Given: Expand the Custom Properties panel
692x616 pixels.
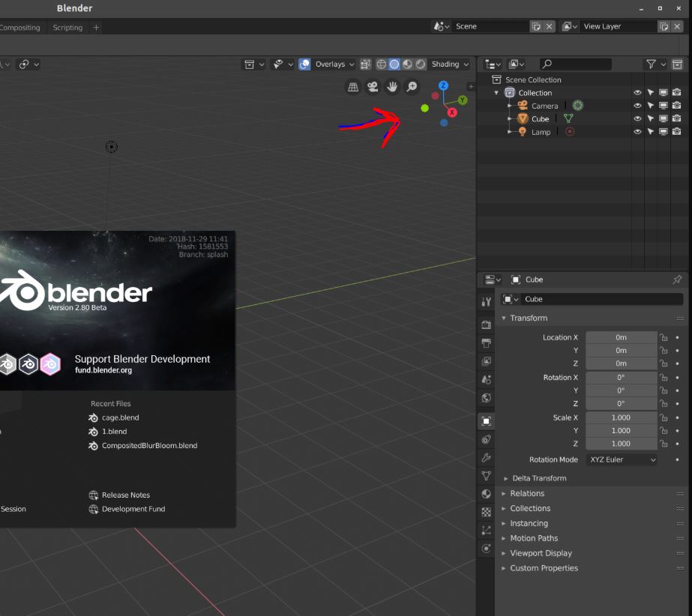Looking at the screenshot, I should pos(544,568).
